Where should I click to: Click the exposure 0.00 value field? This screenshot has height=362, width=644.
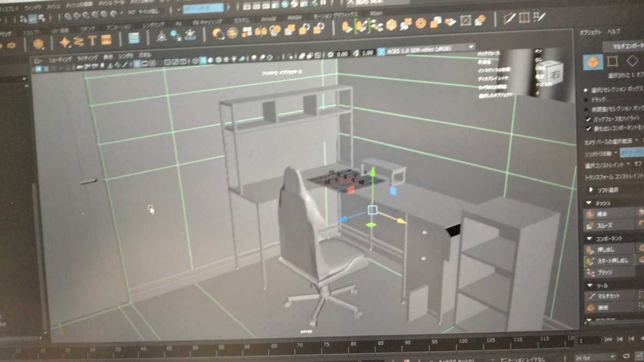(342, 54)
